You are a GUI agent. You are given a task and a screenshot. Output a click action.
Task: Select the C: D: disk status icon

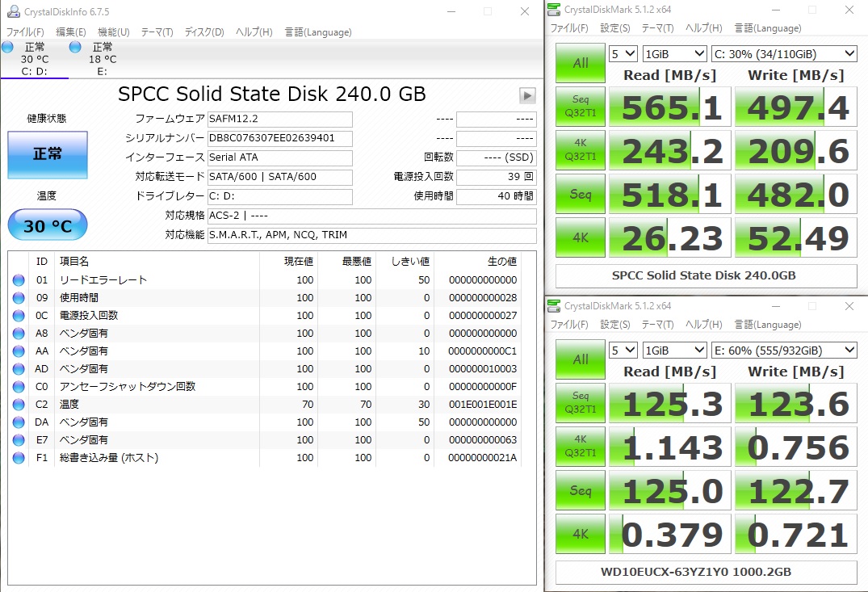point(8,47)
